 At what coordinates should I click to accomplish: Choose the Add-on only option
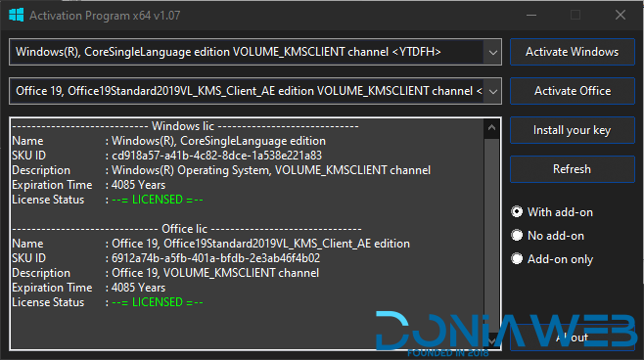[x=552, y=259]
